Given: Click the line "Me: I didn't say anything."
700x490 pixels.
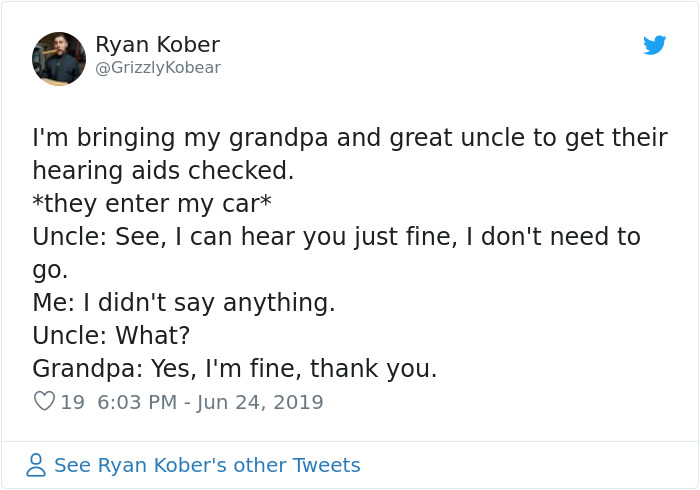Looking at the screenshot, I should [x=184, y=302].
